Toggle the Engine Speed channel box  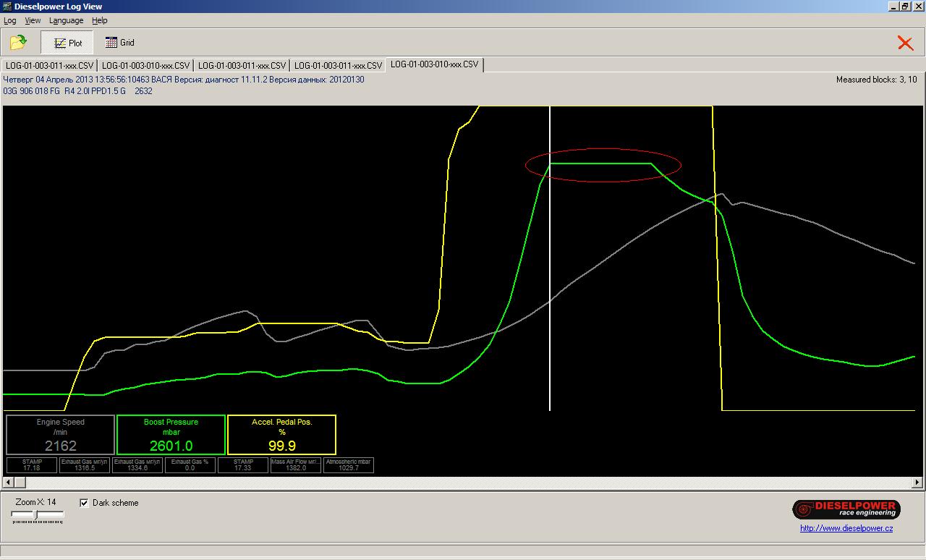[x=60, y=434]
